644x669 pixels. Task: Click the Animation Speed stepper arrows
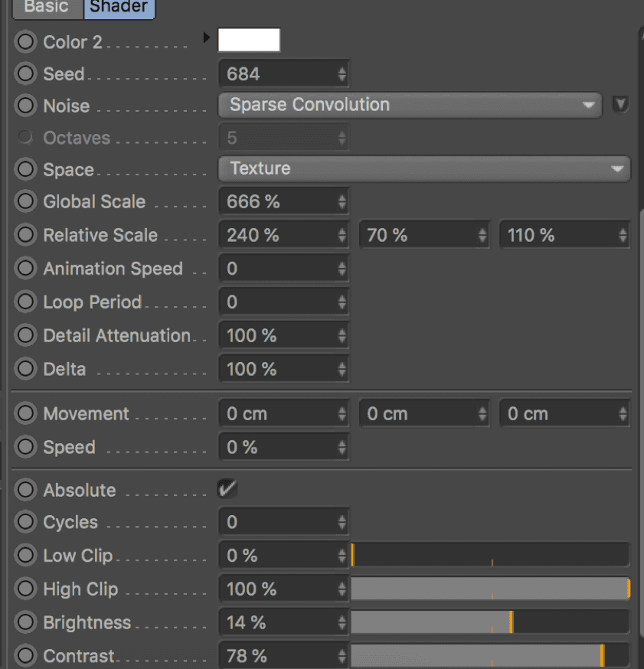pyautogui.click(x=342, y=269)
